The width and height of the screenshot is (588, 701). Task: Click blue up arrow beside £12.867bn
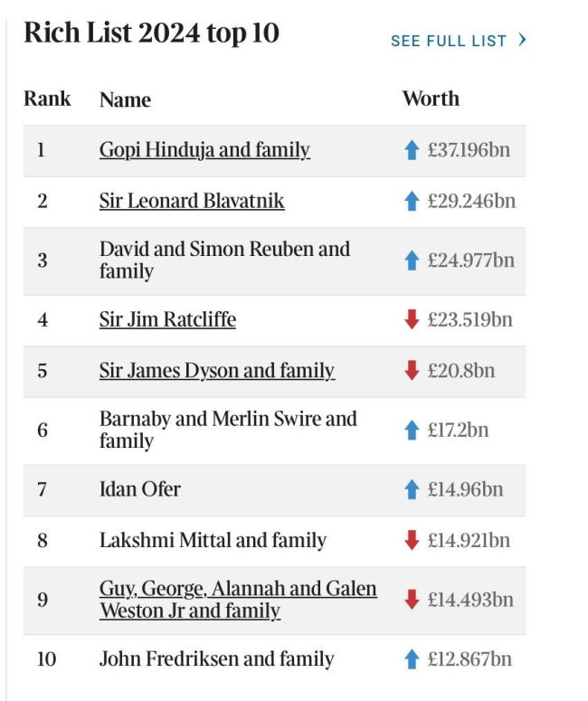[412, 659]
